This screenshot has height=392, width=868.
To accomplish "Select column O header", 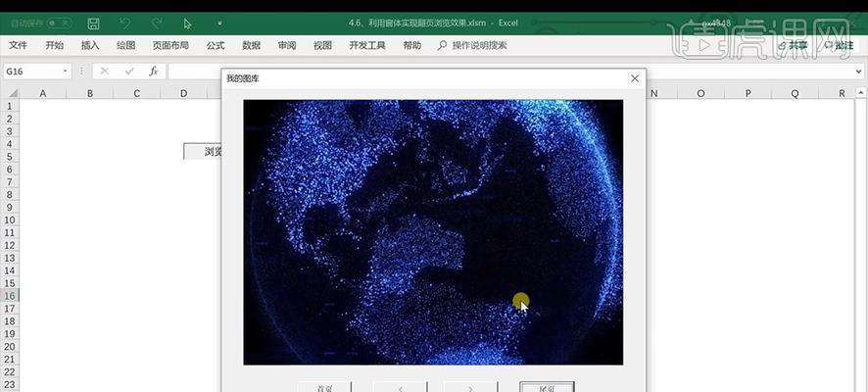I will tap(700, 93).
